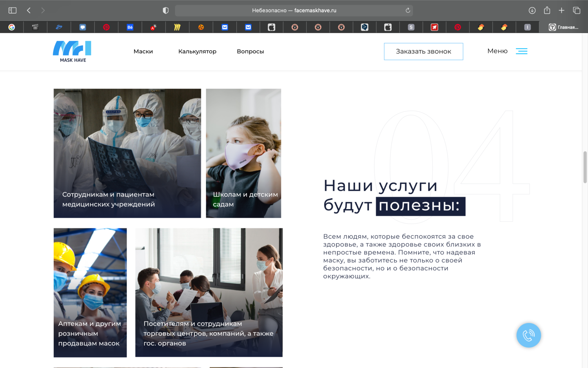Open the orange film reel pinned tab
This screenshot has height=368, width=588.
click(201, 27)
